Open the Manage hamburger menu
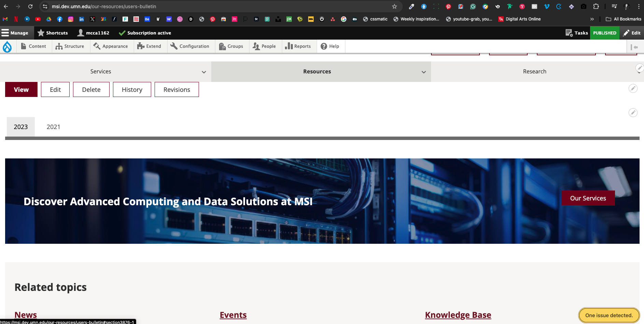Viewport: 644px width, 324px height. pyautogui.click(x=5, y=33)
